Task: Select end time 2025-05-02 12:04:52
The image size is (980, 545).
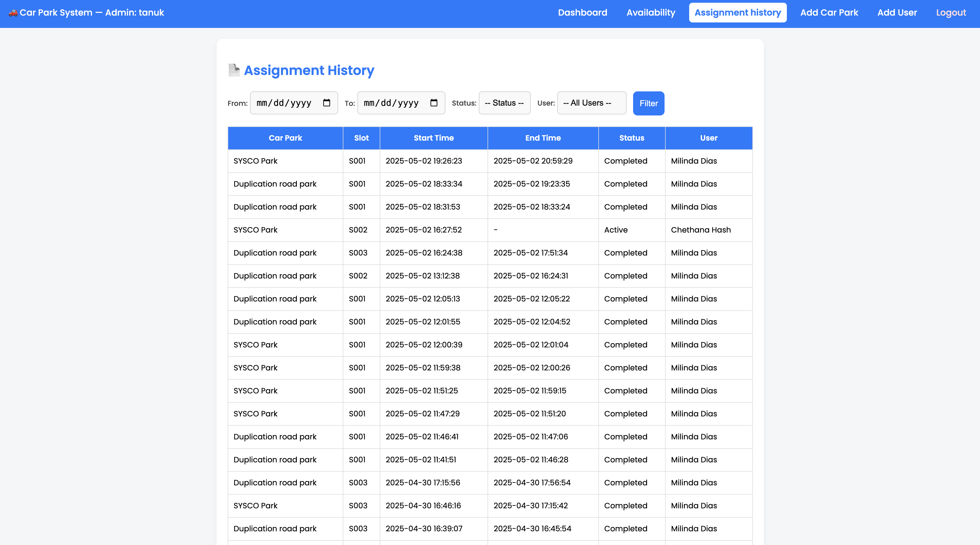Action: (x=532, y=322)
